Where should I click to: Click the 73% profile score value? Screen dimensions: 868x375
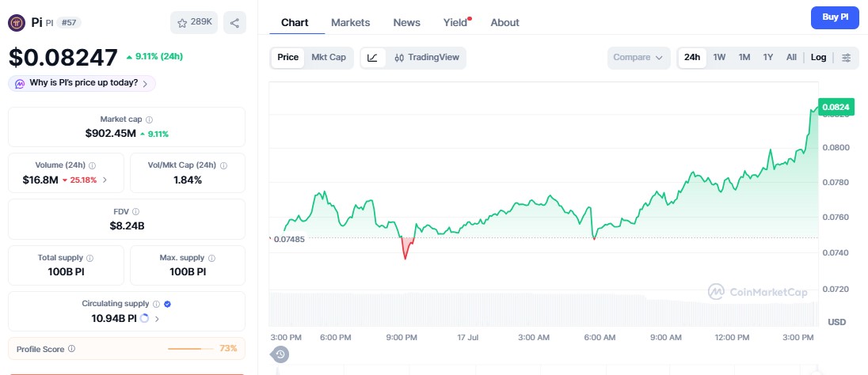click(x=228, y=348)
